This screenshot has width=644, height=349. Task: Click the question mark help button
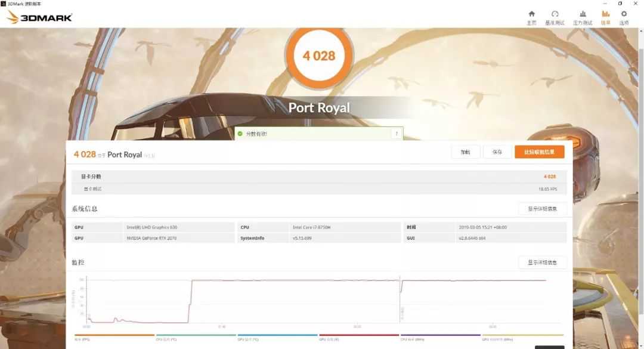coord(396,134)
